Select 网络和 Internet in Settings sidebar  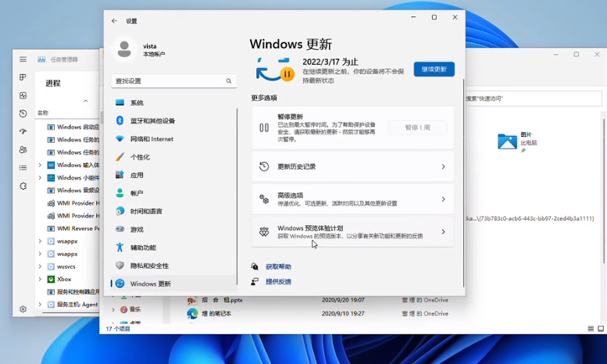152,139
